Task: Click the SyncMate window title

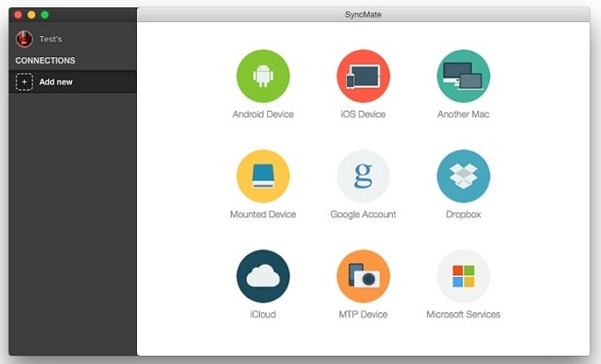Action: 363,15
